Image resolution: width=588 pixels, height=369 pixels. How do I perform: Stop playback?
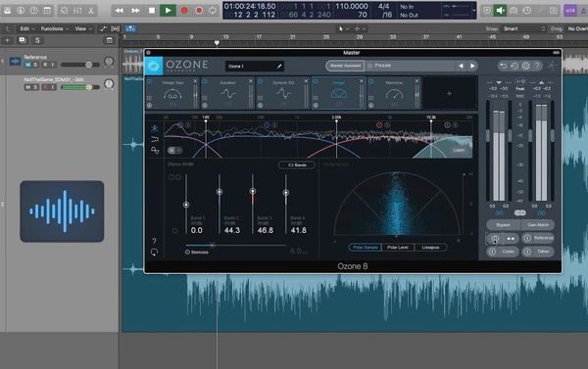point(152,11)
